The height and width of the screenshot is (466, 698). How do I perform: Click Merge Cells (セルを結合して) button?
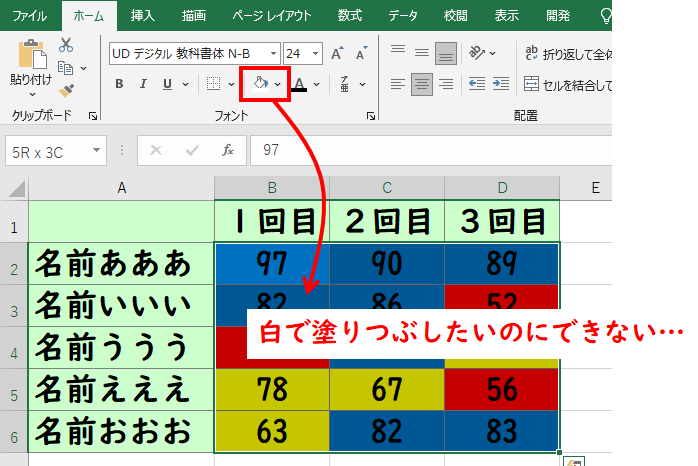click(568, 85)
